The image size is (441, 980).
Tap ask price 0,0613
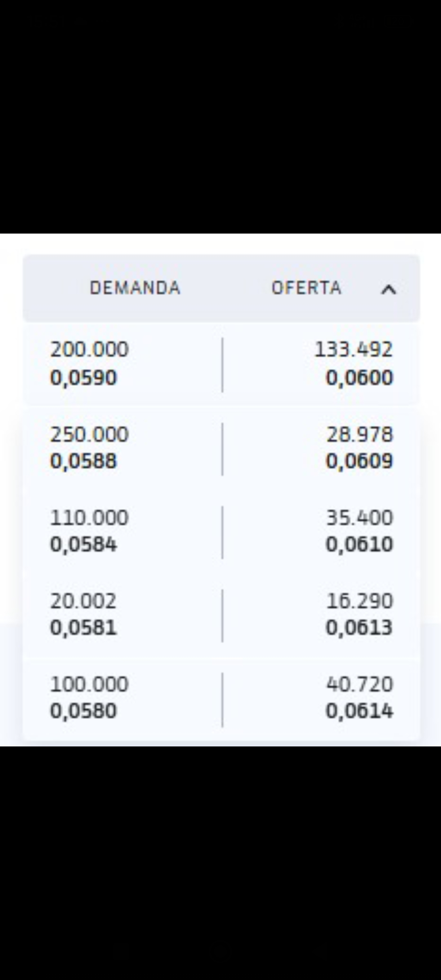tap(359, 628)
